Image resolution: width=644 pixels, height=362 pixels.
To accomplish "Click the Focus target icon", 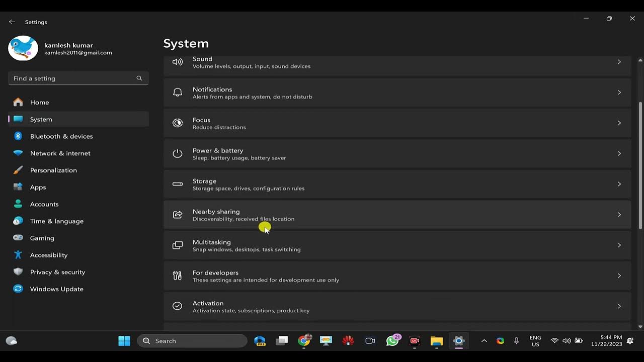I will [x=178, y=123].
